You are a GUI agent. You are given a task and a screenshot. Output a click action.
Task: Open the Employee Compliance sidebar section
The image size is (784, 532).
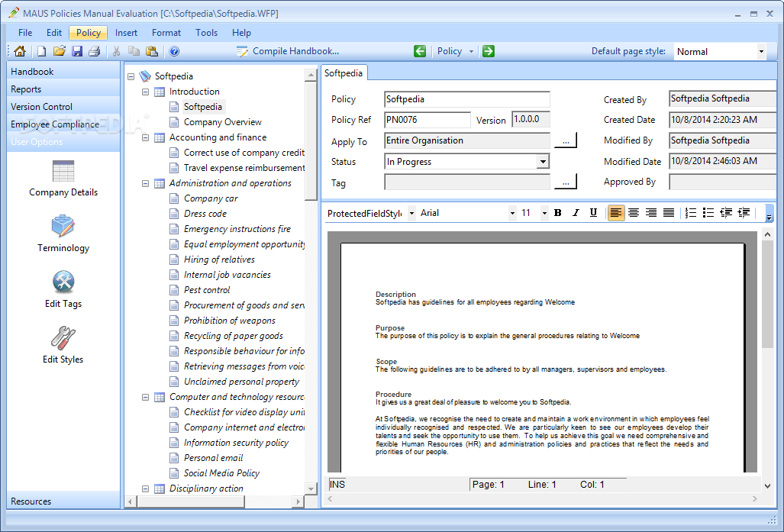(63, 124)
